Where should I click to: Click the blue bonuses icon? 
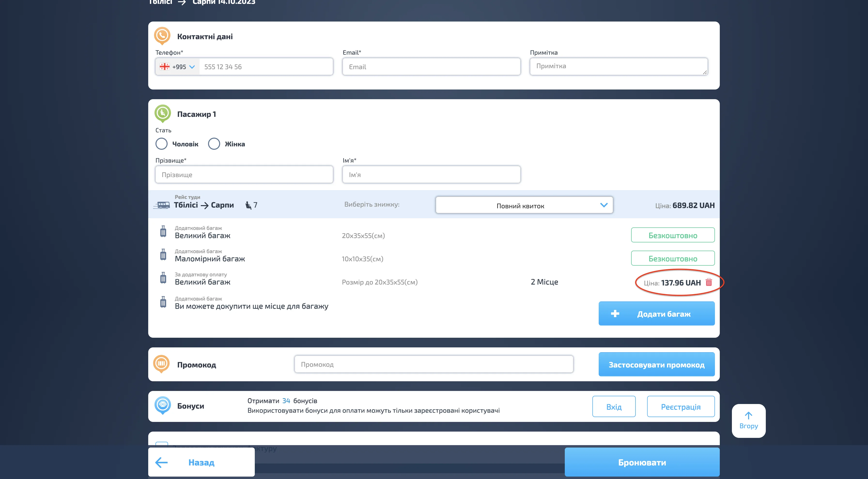tap(163, 404)
